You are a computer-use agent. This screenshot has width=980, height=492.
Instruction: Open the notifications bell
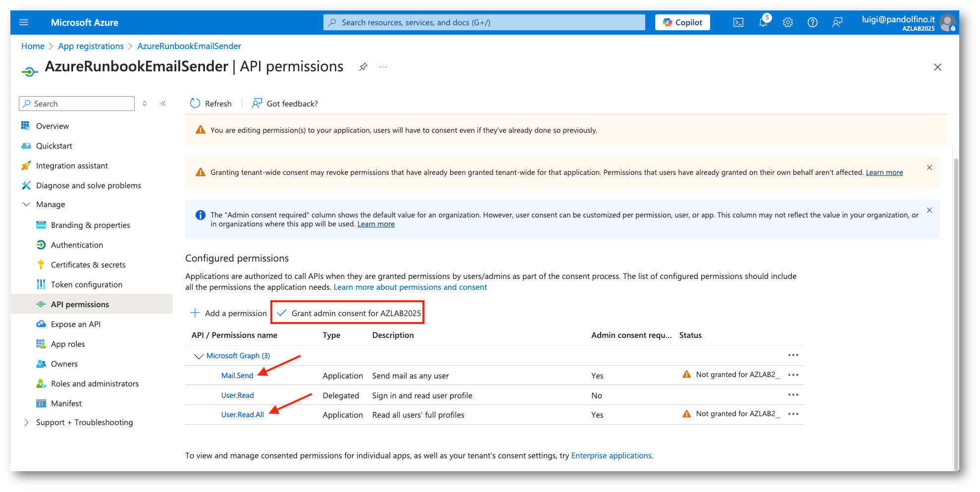[x=763, y=22]
